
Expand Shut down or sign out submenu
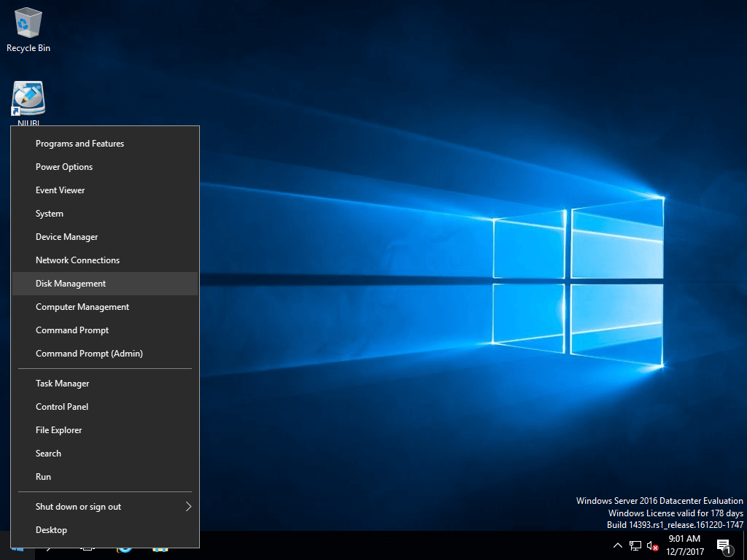click(x=105, y=507)
